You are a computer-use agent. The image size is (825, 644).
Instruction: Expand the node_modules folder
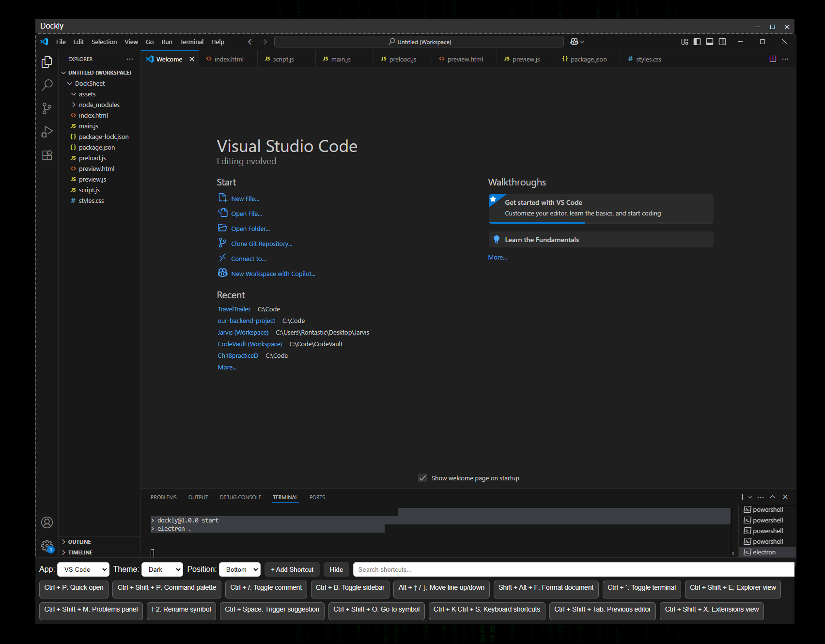(x=98, y=104)
